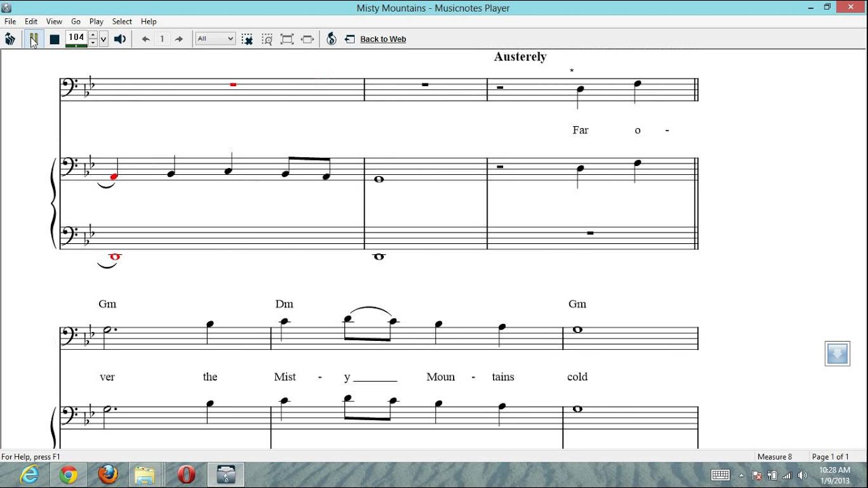Click the 'Page 1 of 1' status entry

point(830,457)
